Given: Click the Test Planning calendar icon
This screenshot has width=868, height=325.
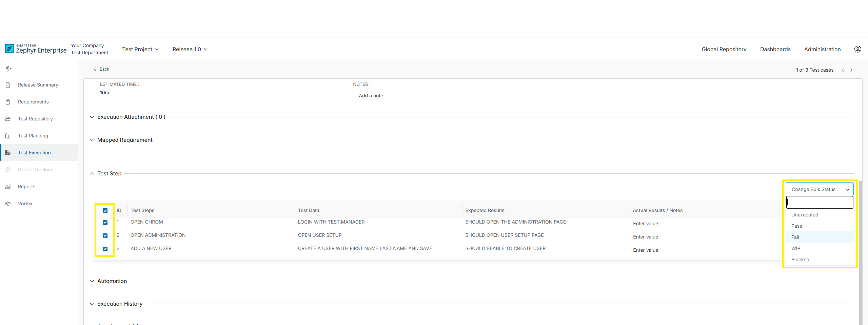Looking at the screenshot, I should [x=8, y=136].
